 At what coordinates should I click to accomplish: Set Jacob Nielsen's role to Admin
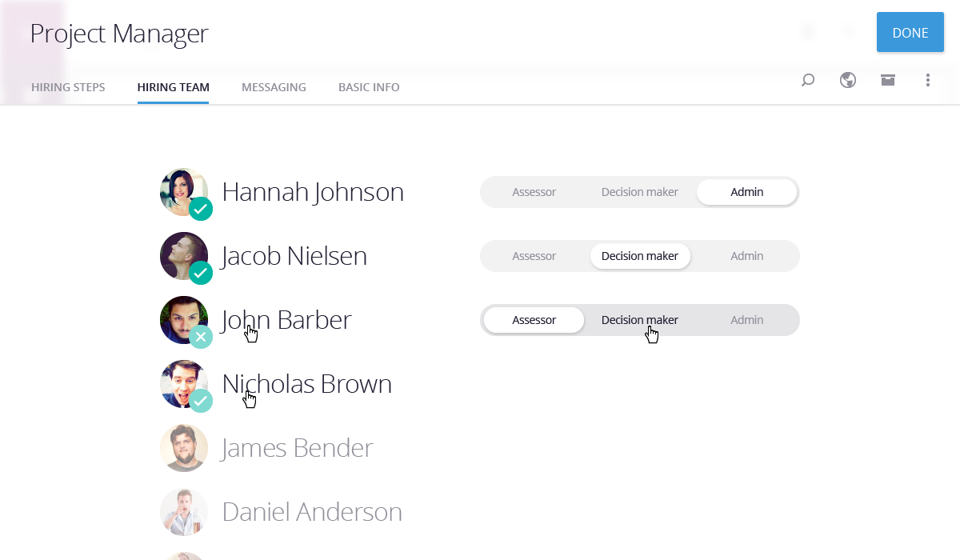pos(746,256)
